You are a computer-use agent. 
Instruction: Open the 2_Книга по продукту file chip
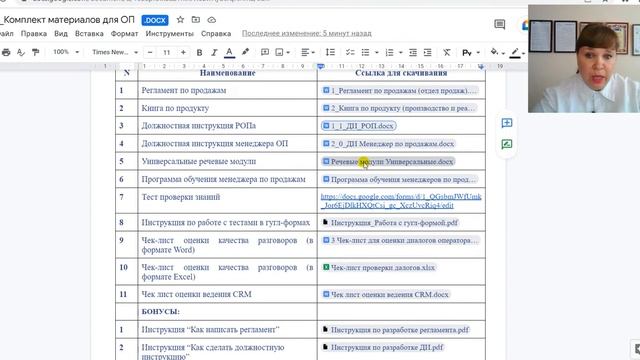tap(399, 108)
